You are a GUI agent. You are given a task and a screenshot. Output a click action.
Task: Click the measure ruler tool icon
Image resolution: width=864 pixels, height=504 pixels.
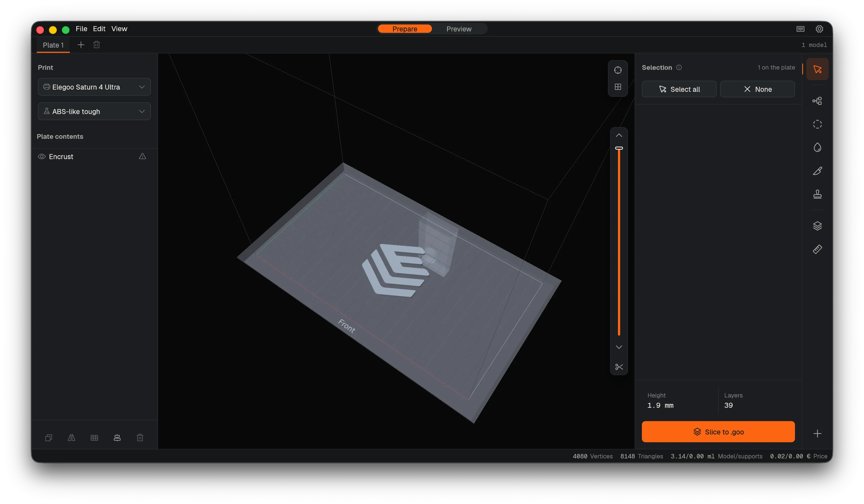pos(817,249)
